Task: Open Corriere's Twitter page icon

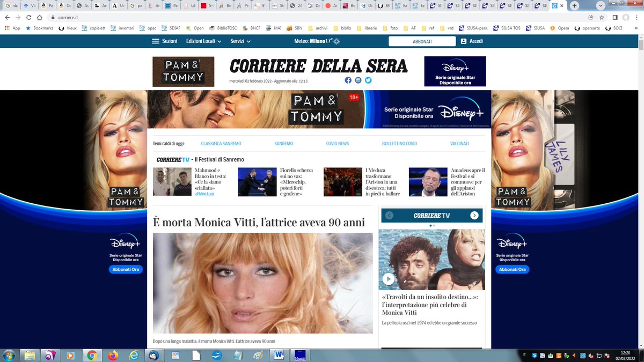Action: coord(368,80)
